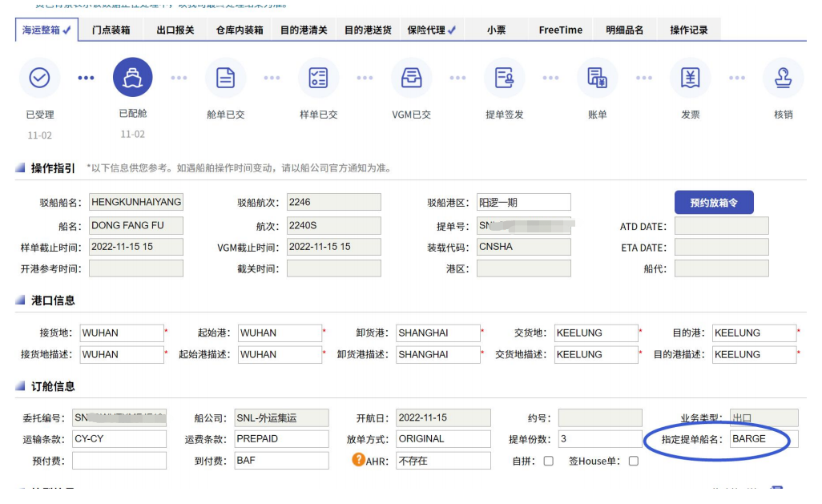This screenshot has width=822, height=504.
Task: Click the 放单方式 field ORIGINAL
Action: 444,439
